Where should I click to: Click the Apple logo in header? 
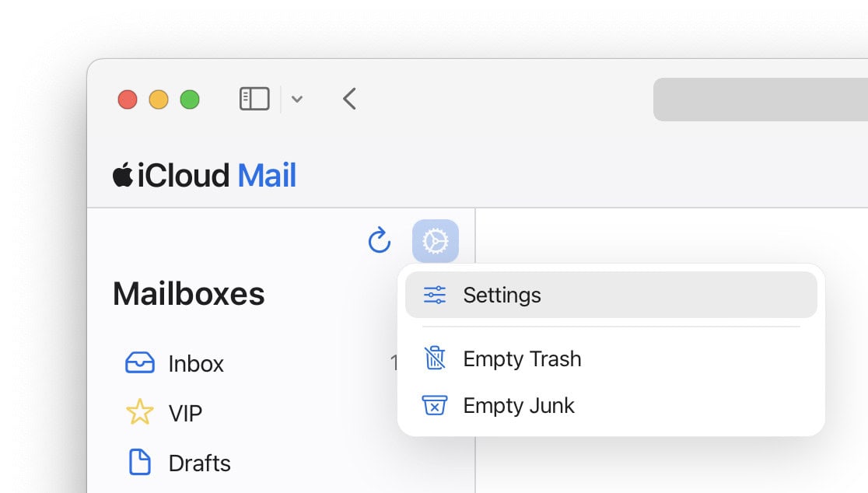click(123, 174)
